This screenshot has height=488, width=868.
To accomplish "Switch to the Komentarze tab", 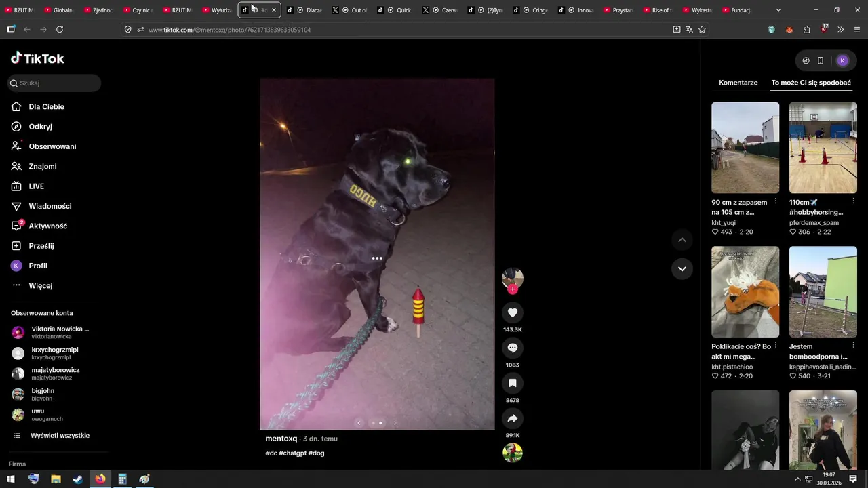I will click(x=738, y=83).
